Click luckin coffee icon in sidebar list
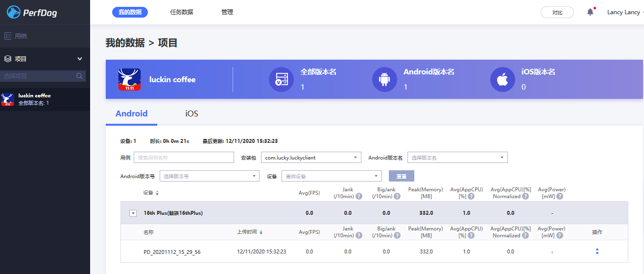 coord(7,99)
